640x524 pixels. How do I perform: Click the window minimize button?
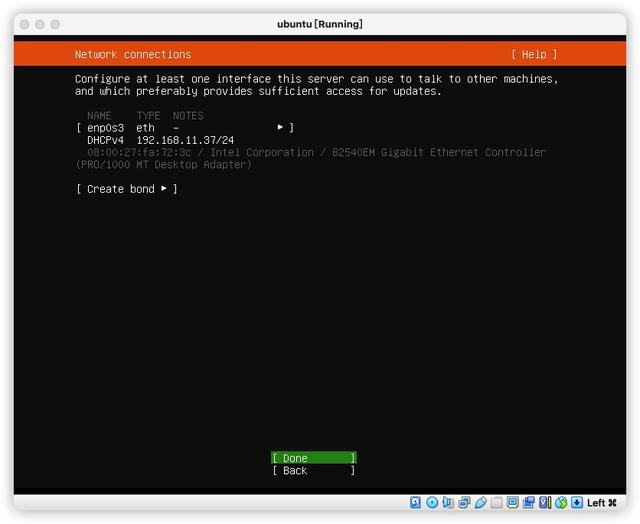pos(40,24)
